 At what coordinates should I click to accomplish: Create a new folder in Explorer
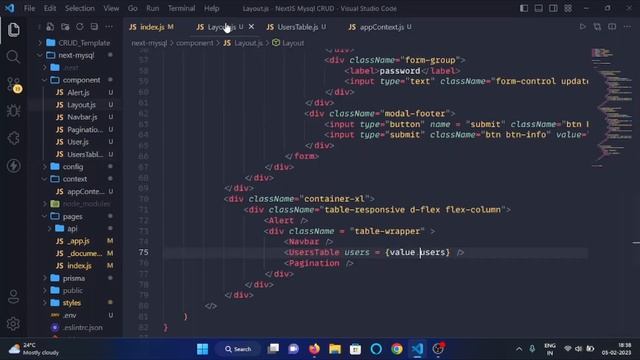point(65,27)
